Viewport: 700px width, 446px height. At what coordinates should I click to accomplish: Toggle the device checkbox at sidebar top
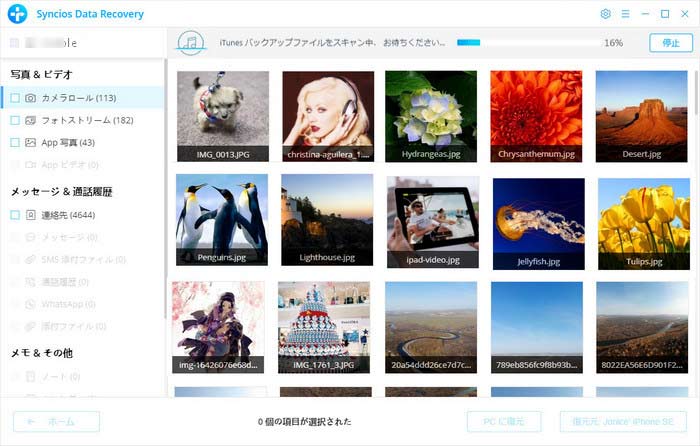[x=14, y=43]
